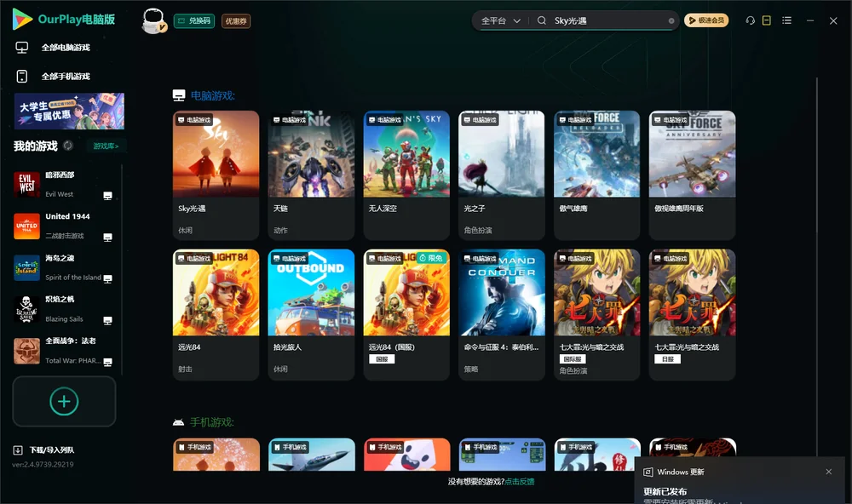Click the Windows 更新 notification icon
This screenshot has width=852, height=504.
tap(648, 472)
